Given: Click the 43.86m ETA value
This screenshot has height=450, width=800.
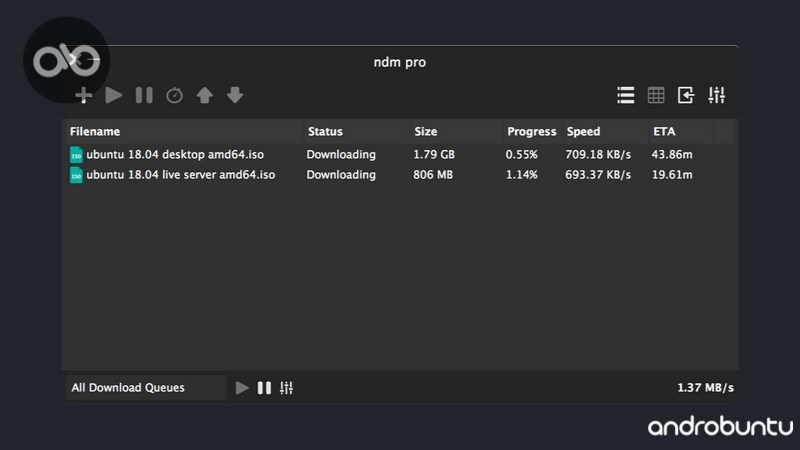Looking at the screenshot, I should pyautogui.click(x=672, y=155).
